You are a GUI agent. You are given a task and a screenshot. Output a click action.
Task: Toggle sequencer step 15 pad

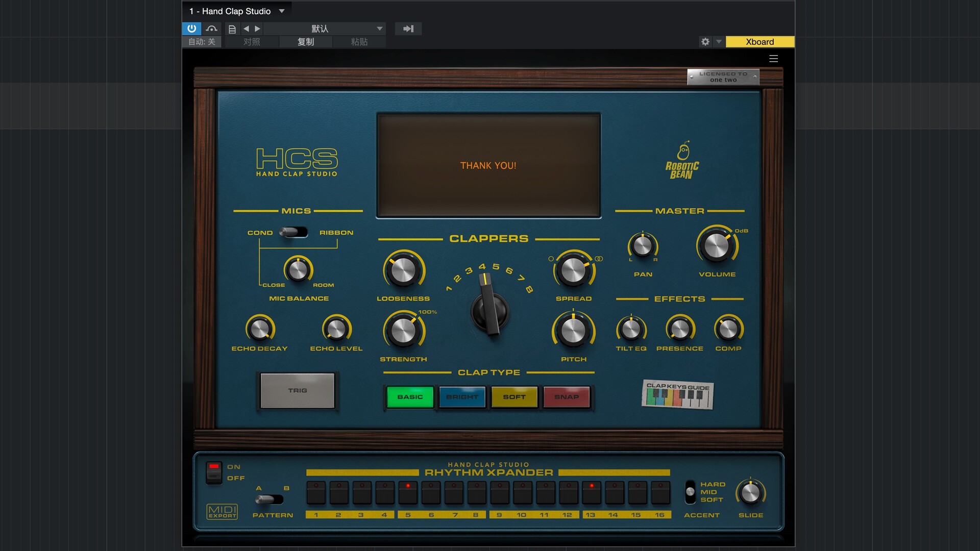click(x=638, y=493)
